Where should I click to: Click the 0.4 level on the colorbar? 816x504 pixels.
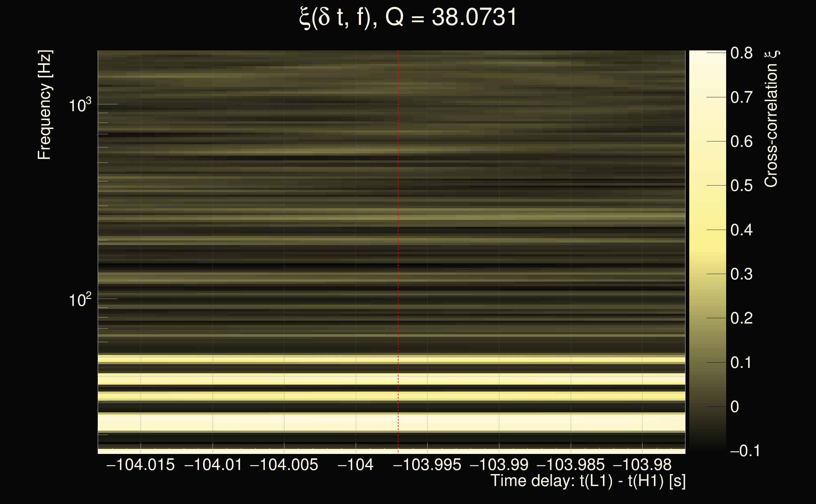point(741,230)
